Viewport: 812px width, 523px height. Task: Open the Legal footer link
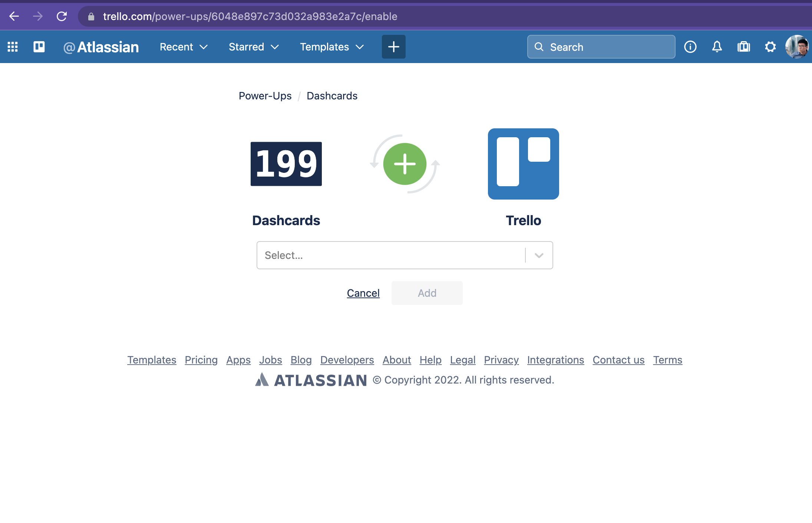463,360
